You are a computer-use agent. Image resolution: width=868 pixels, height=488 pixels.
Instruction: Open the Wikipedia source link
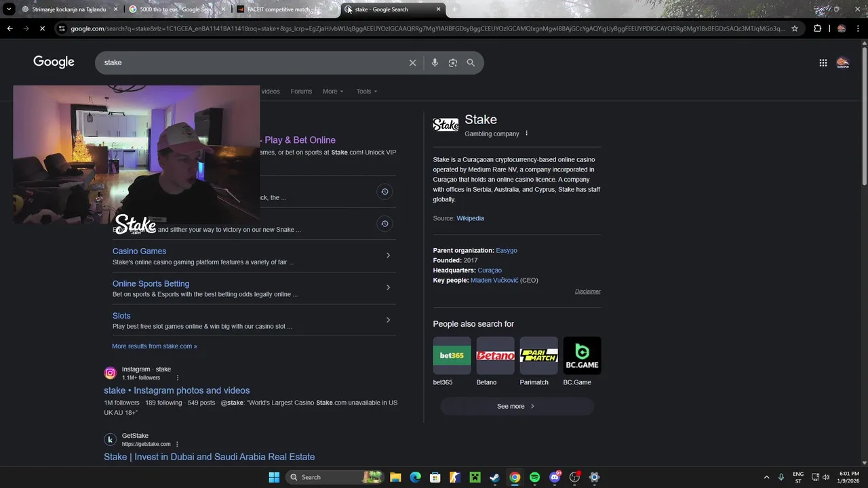[470, 218]
